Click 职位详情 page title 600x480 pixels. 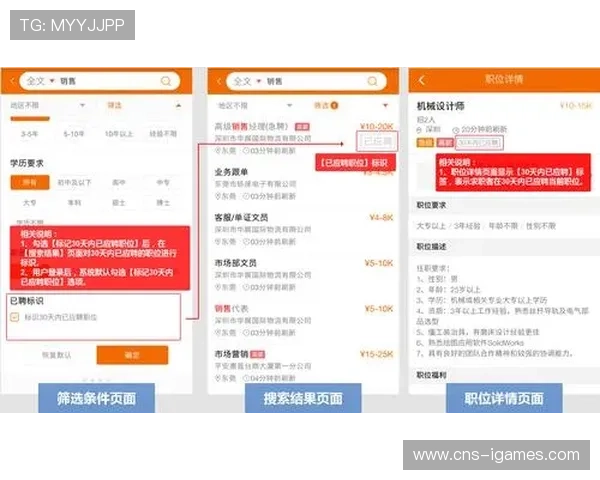[x=504, y=80]
